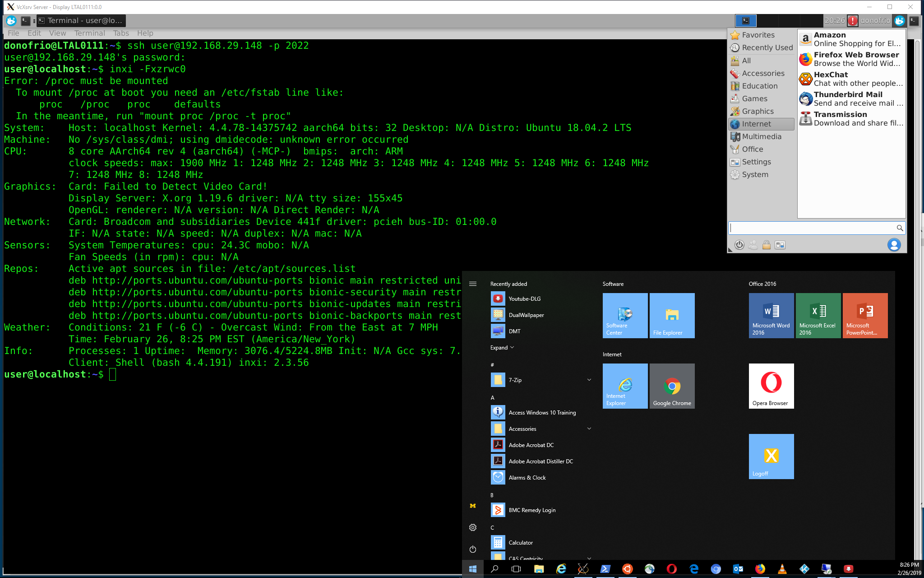
Task: Open the VLC cone icon in the taskbar
Action: click(782, 569)
